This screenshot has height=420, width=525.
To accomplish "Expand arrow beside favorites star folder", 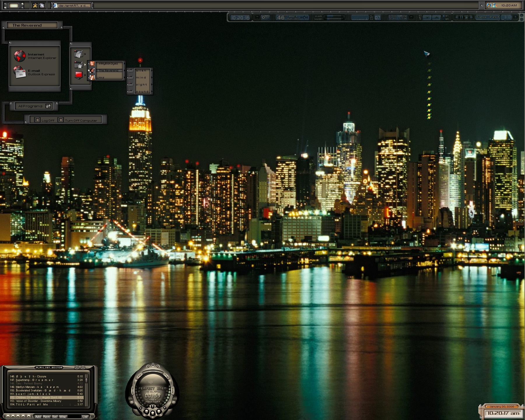I will (x=85, y=64).
